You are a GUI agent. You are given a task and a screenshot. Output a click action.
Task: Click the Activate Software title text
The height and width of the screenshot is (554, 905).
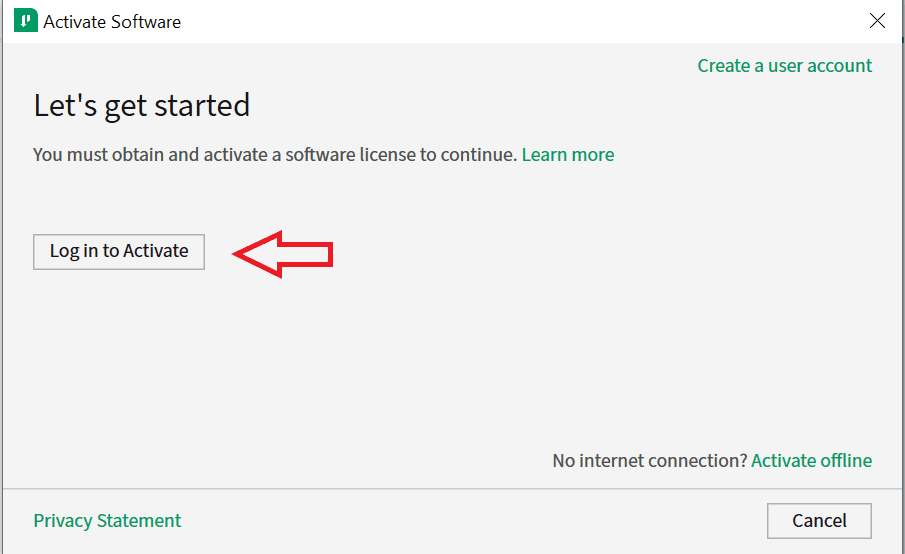coord(112,21)
